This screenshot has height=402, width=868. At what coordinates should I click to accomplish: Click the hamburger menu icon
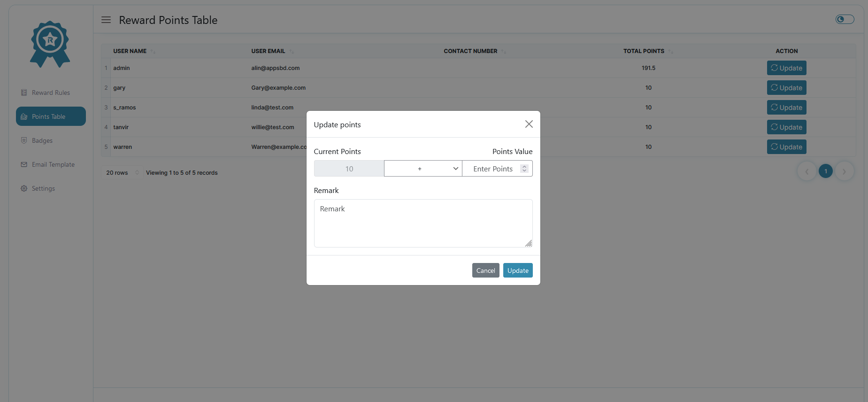click(106, 20)
